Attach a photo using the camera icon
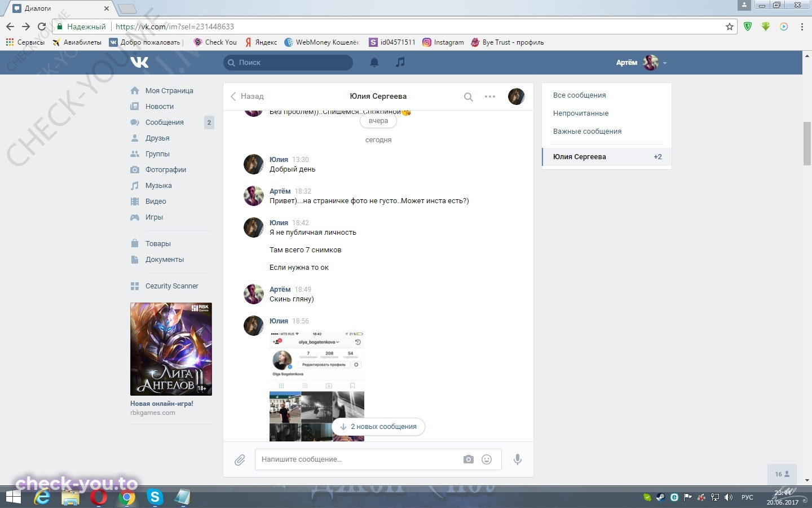This screenshot has width=812, height=508. (x=469, y=459)
